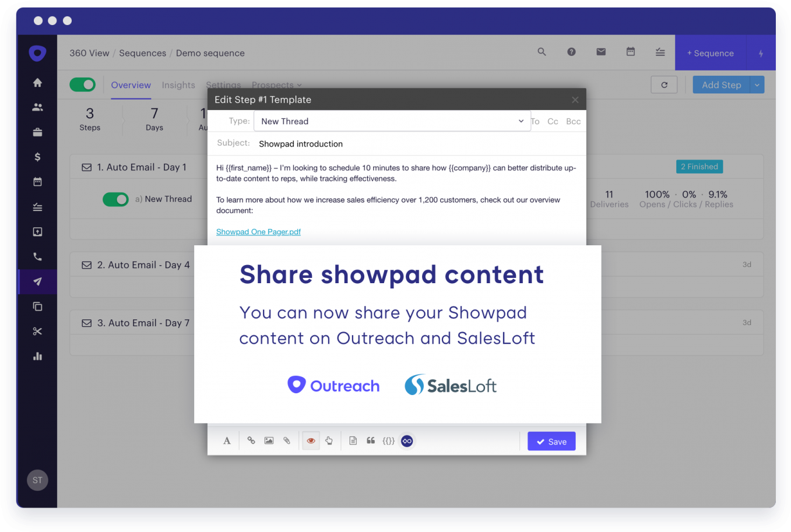Open the help question mark icon
Screen dimensions: 791x532
coord(571,52)
